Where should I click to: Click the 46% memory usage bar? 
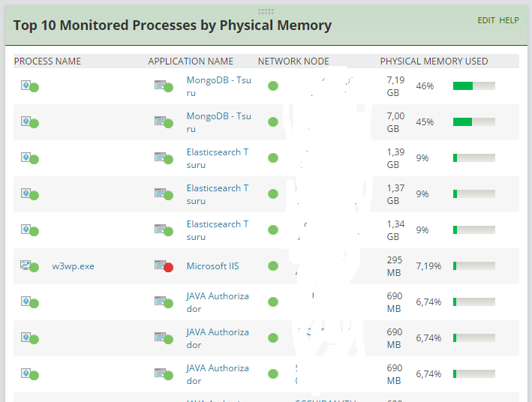473,86
